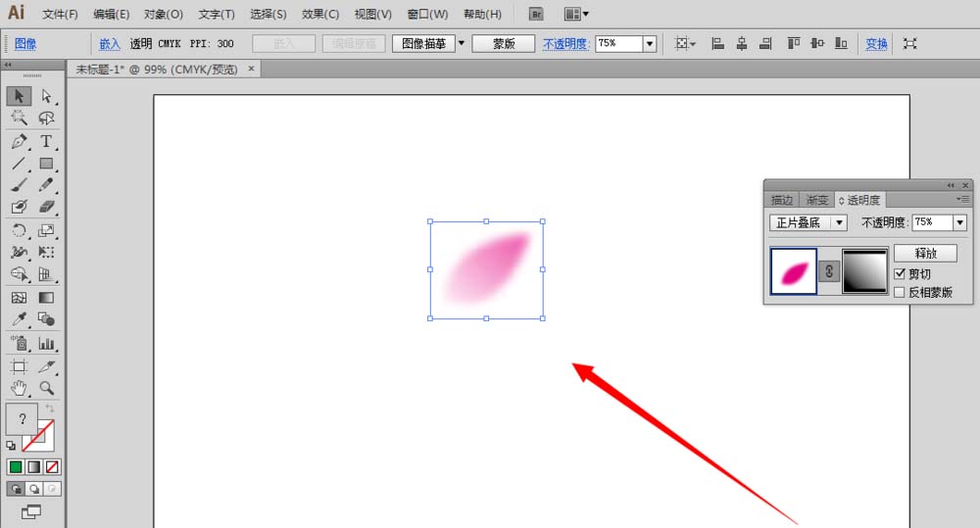This screenshot has width=980, height=528.
Task: Choose the Zoom tool
Action: 46,388
